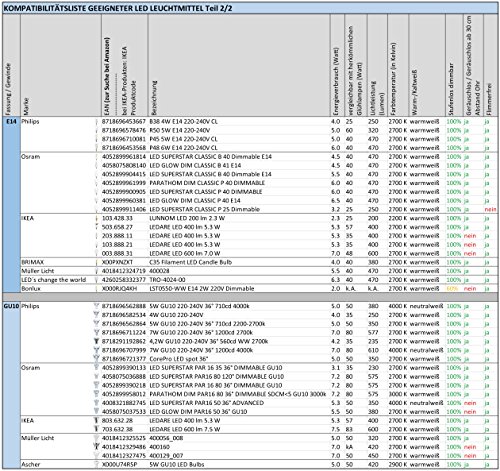Click 'B38 4W E14 220-240V CL' description
Viewport: 500px width, 471px height.
click(183, 121)
